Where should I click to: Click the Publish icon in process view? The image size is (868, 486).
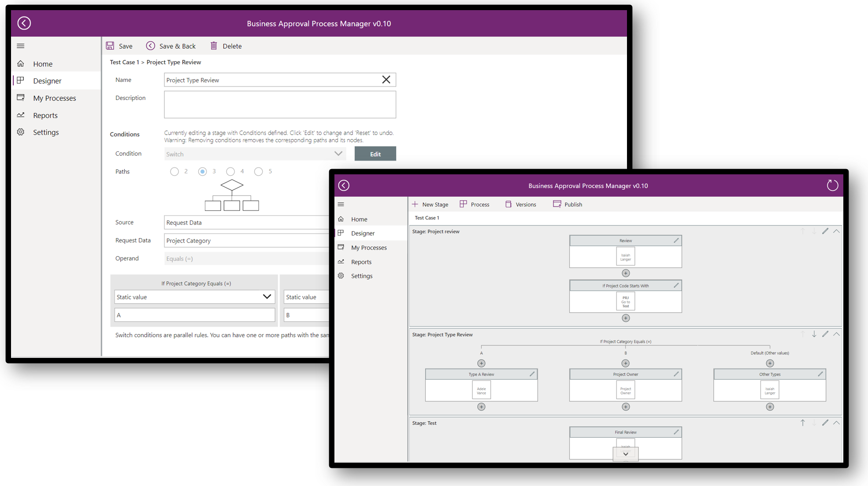(556, 204)
